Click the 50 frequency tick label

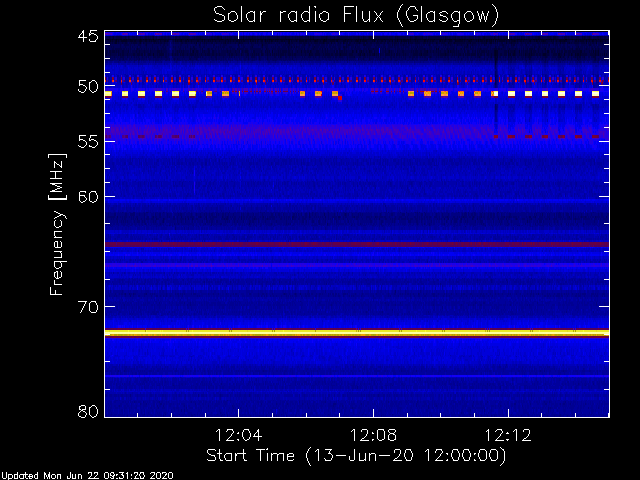click(x=88, y=87)
